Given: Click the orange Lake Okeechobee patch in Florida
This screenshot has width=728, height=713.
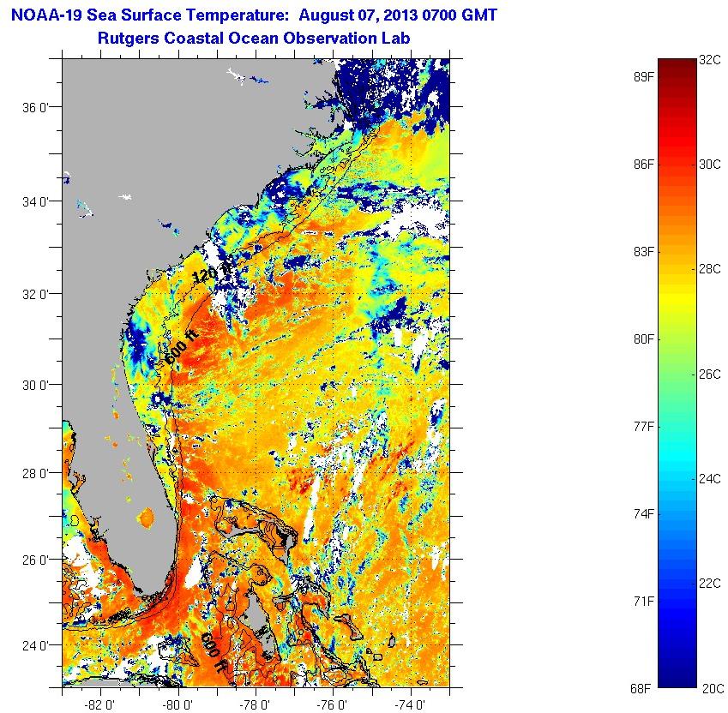Looking at the screenshot, I should (x=146, y=518).
